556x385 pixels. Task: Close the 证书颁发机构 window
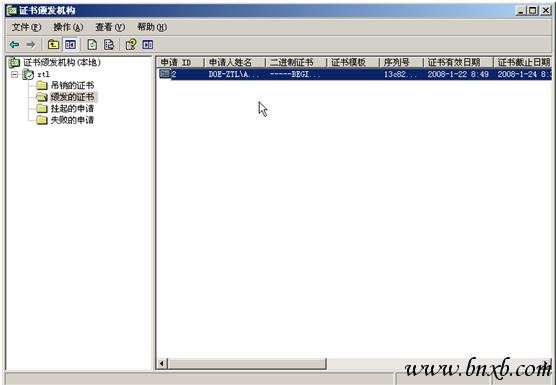click(x=545, y=11)
